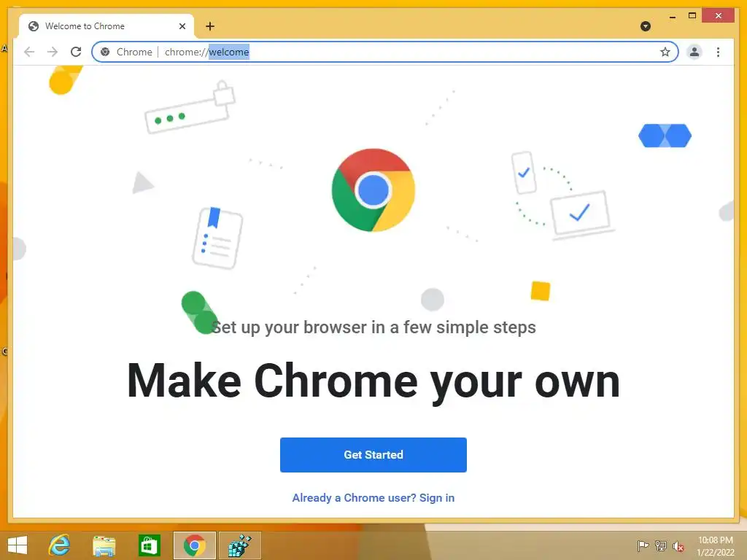Click the large Chrome logo image
The width and height of the screenshot is (747, 560).
[373, 190]
